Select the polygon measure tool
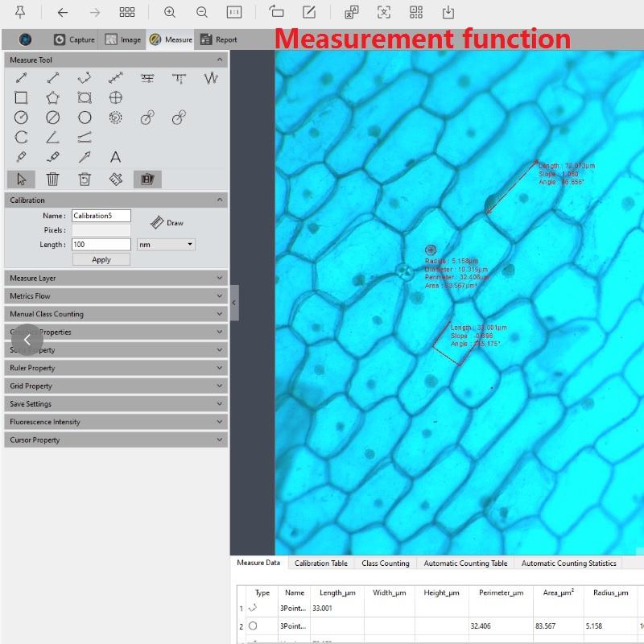The image size is (644, 644). coord(52,97)
